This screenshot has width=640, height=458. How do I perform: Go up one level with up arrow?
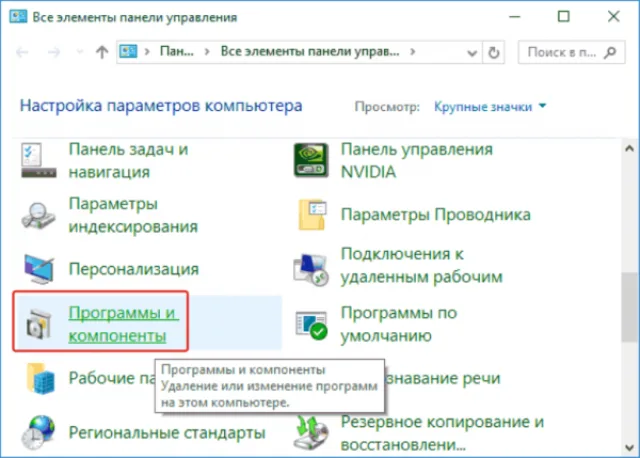(102, 52)
